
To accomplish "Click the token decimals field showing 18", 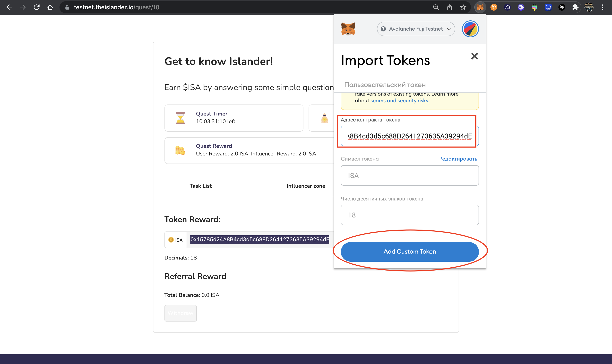I will click(x=409, y=215).
